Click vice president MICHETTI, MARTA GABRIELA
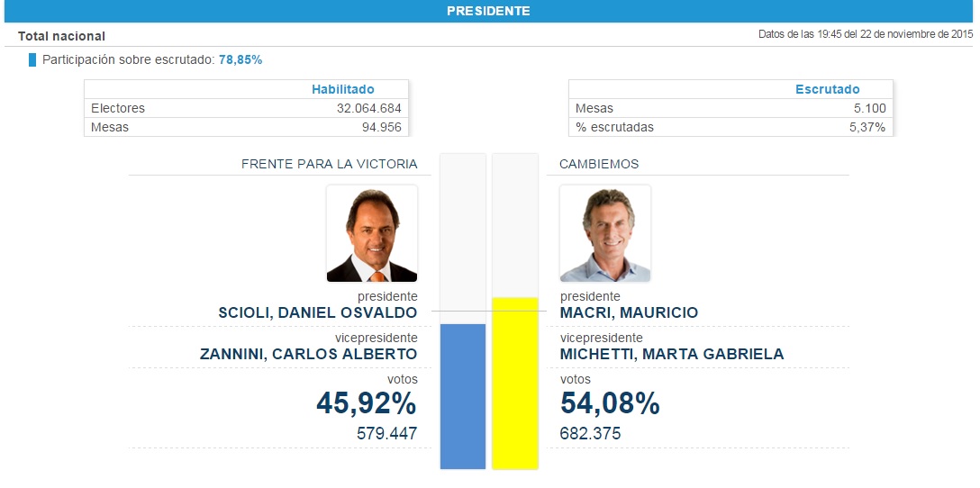This screenshot has width=980, height=488. click(x=672, y=354)
